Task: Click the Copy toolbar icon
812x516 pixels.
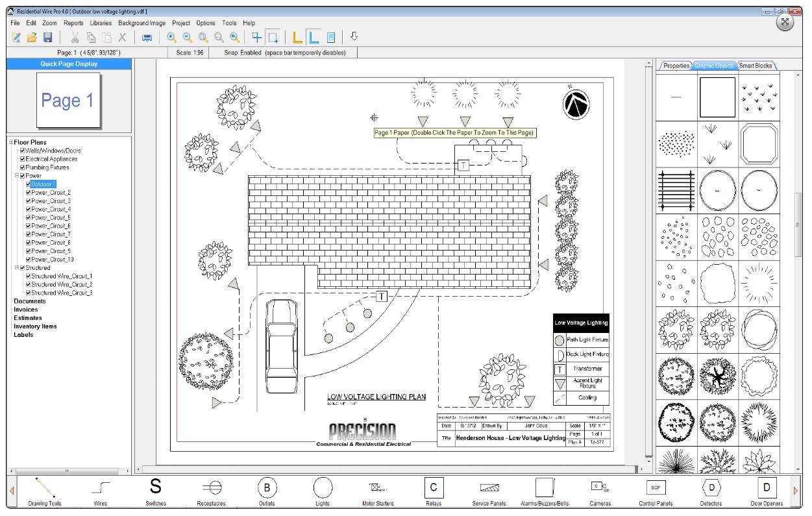Action: [x=92, y=38]
